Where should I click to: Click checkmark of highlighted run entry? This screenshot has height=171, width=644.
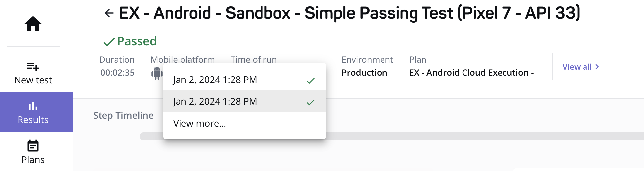click(311, 102)
